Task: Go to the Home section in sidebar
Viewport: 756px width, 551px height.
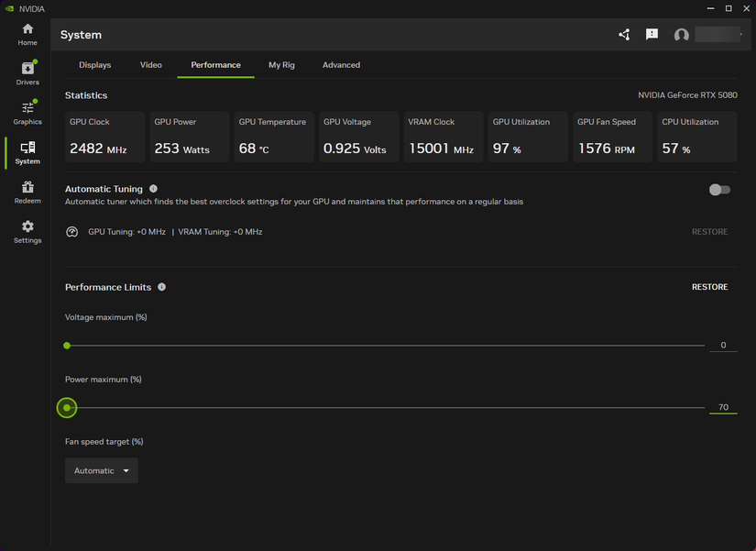Action: 27,34
